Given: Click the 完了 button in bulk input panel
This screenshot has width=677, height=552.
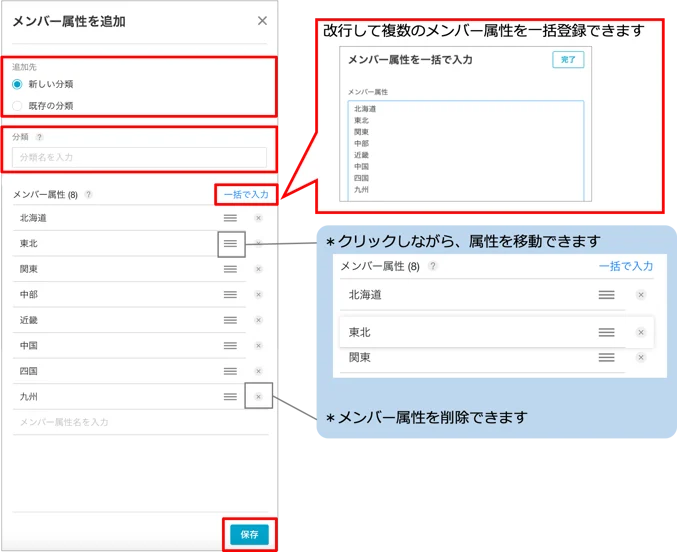Looking at the screenshot, I should click(x=568, y=60).
